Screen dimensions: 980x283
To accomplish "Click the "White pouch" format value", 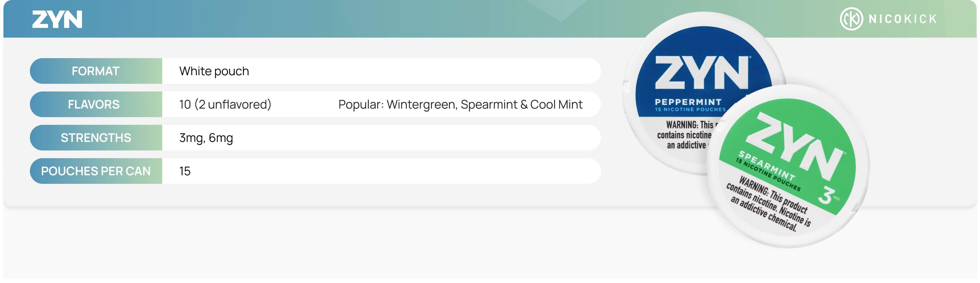I will 214,71.
